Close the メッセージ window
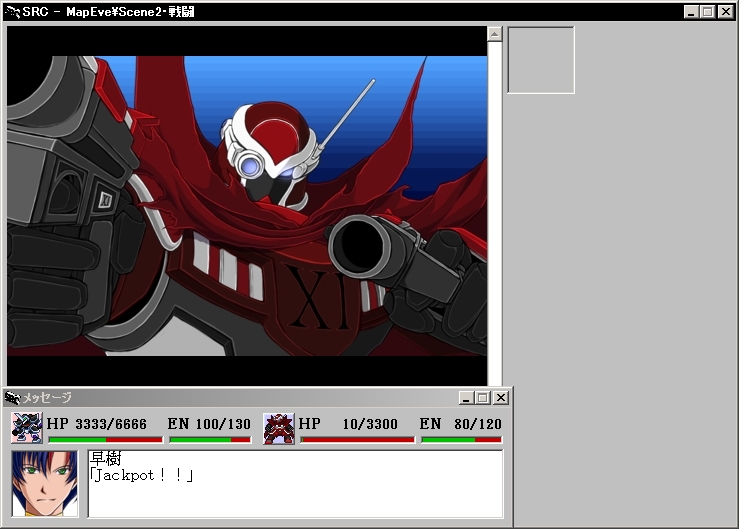 click(x=501, y=398)
